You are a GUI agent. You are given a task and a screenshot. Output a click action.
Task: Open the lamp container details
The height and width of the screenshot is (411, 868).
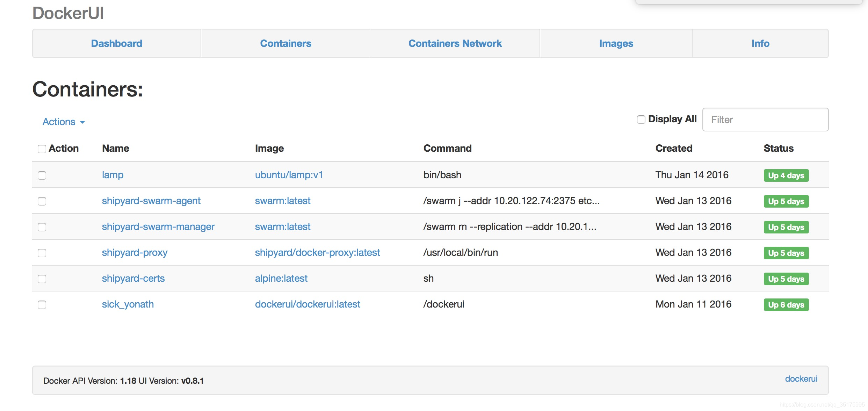(x=113, y=175)
